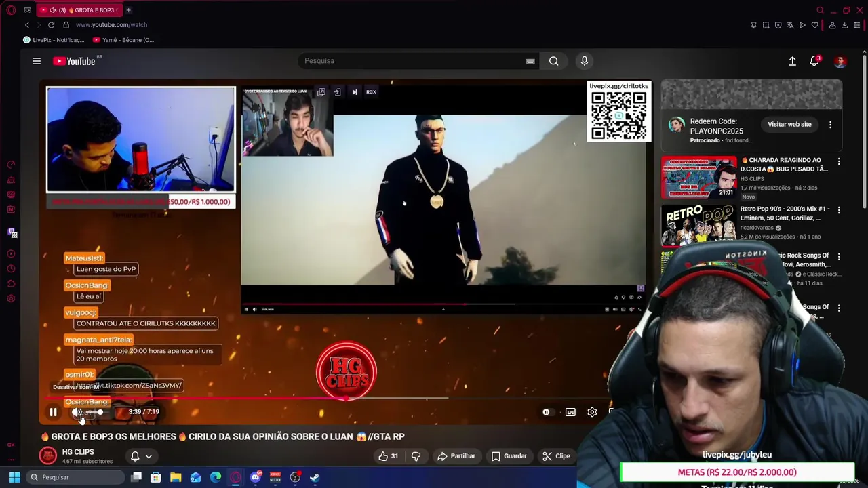The width and height of the screenshot is (868, 488).
Task: Click the Clipe scissors button
Action: click(x=556, y=456)
